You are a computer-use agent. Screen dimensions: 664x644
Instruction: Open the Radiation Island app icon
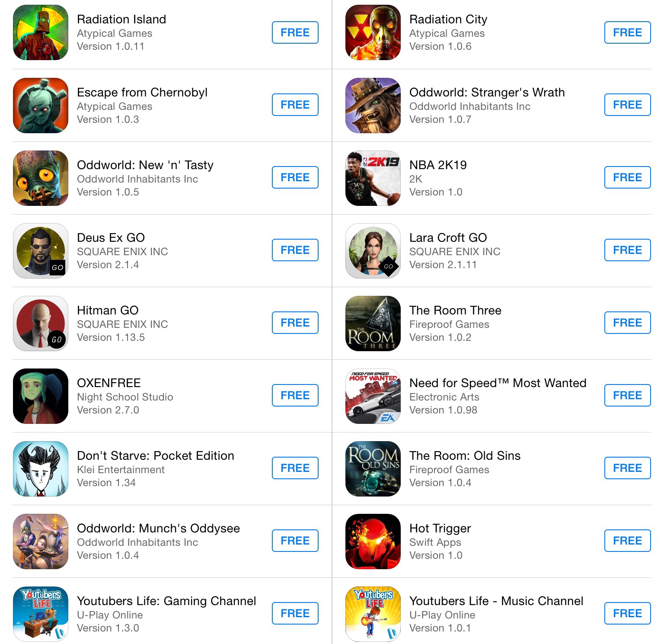click(41, 32)
